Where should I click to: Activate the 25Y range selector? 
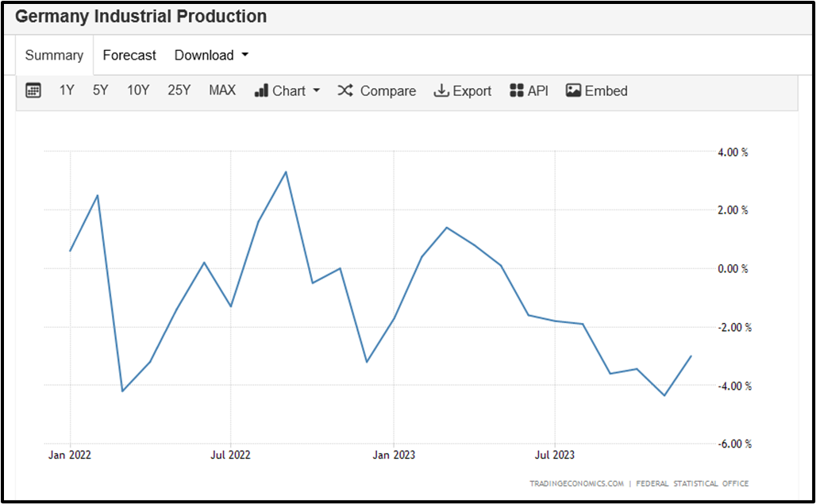179,90
